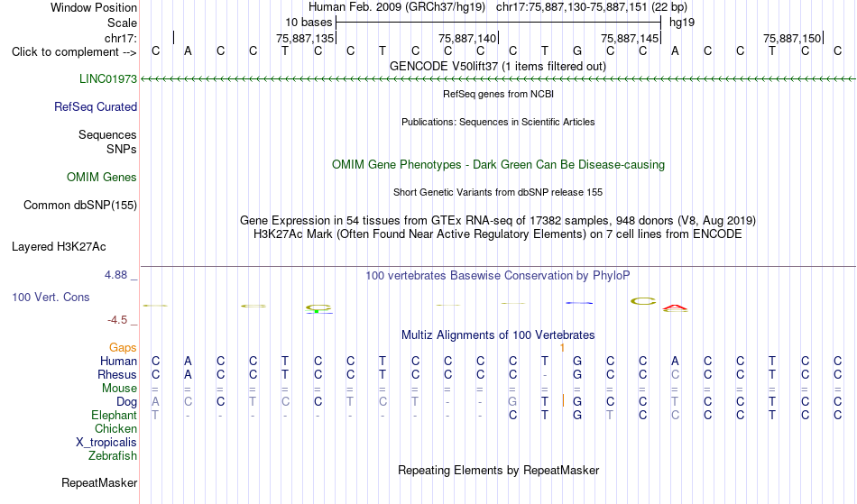Click the hg19 label beside the scale bar
Screen dimensions: 857x504
[682, 23]
